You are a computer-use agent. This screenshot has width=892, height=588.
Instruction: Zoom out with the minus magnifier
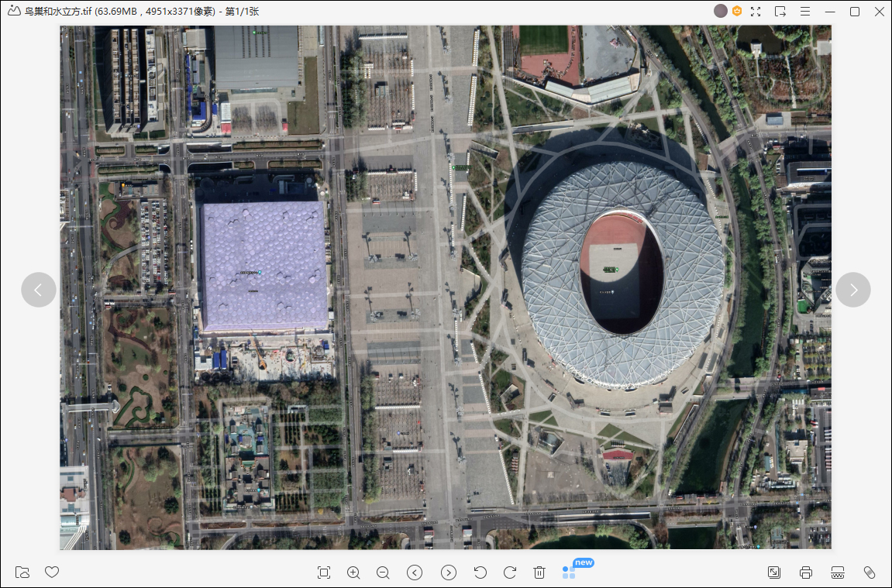[383, 573]
